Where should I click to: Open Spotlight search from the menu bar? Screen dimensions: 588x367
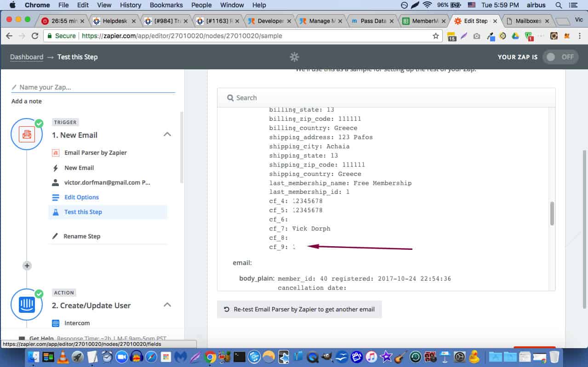[559, 5]
